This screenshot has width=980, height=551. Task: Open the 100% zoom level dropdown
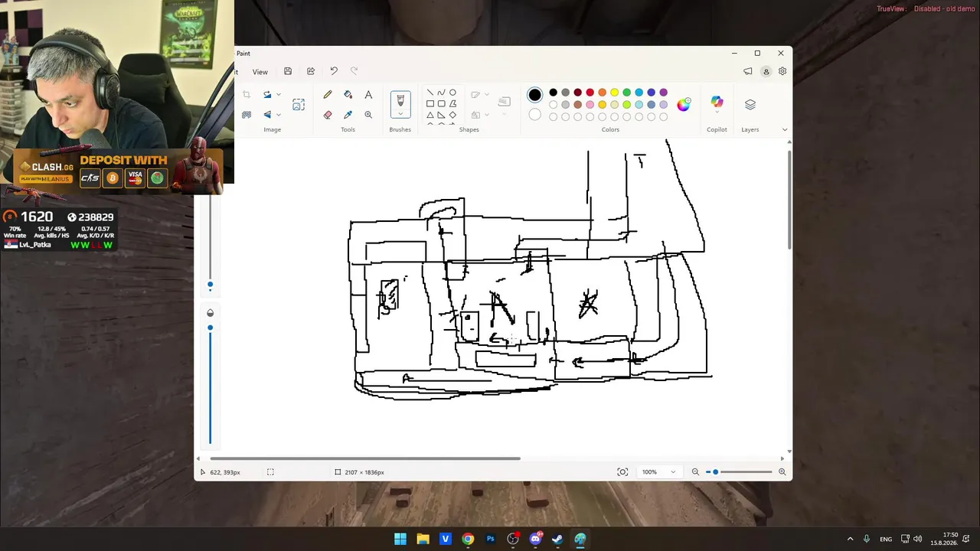pos(659,472)
